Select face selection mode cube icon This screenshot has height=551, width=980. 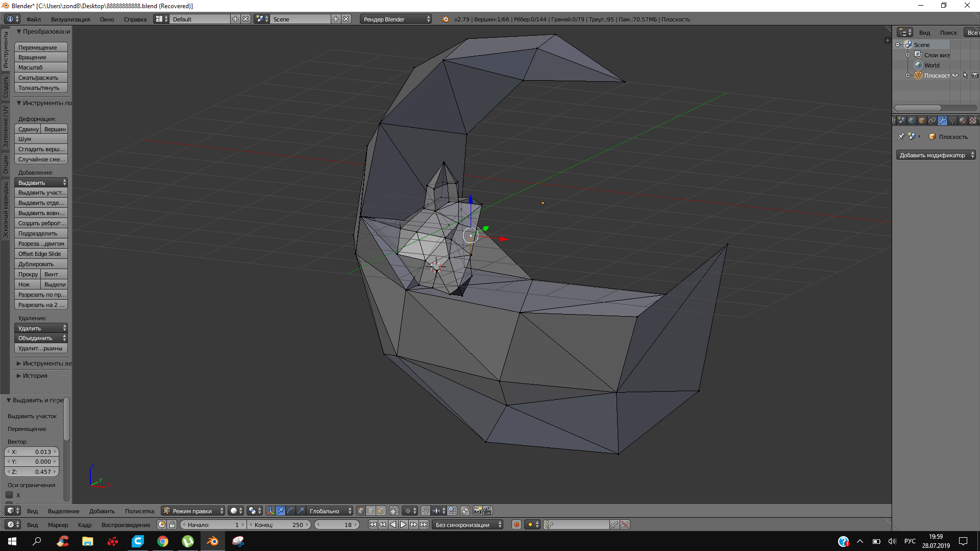(381, 511)
